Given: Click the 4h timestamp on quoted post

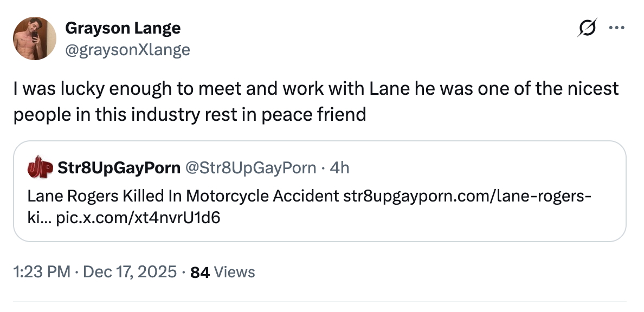Looking at the screenshot, I should [339, 168].
